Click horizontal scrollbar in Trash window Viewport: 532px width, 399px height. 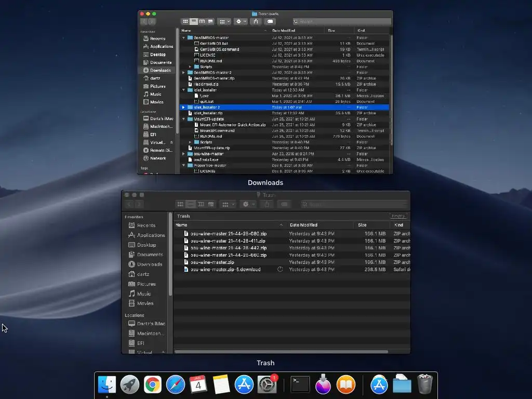281,352
